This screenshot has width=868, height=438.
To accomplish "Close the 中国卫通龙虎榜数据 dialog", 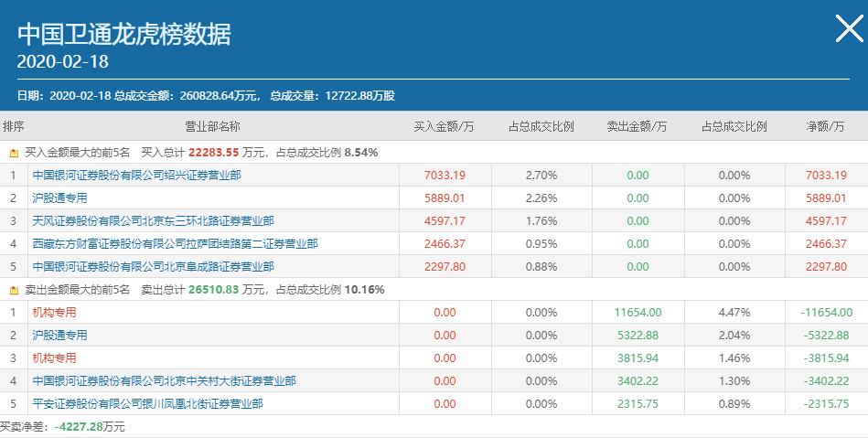I will (x=849, y=30).
